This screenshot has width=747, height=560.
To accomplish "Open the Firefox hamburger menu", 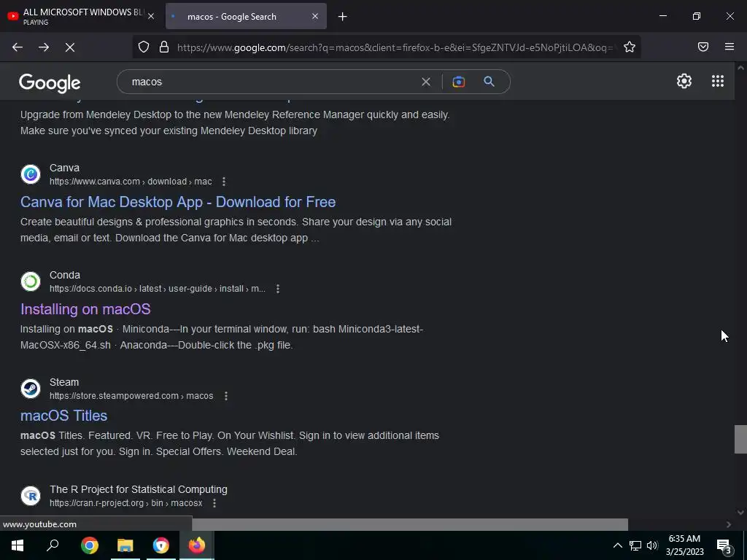I will point(729,47).
